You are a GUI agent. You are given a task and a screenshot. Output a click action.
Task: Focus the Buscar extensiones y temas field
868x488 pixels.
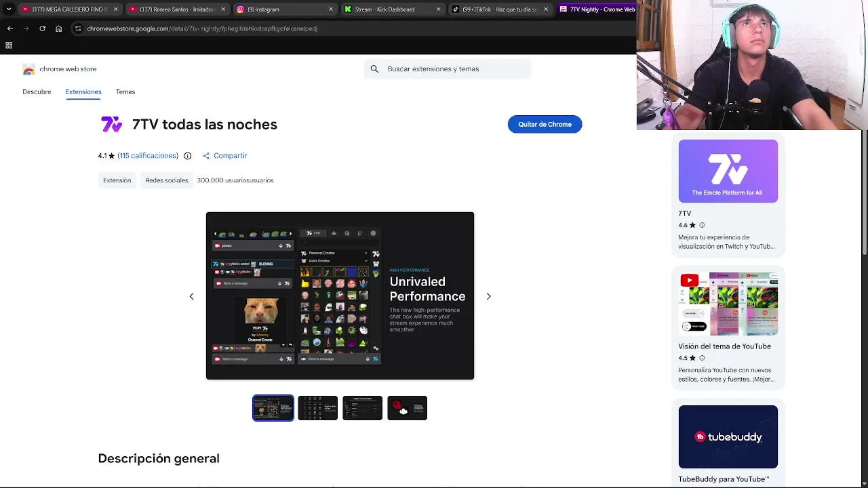coord(448,69)
